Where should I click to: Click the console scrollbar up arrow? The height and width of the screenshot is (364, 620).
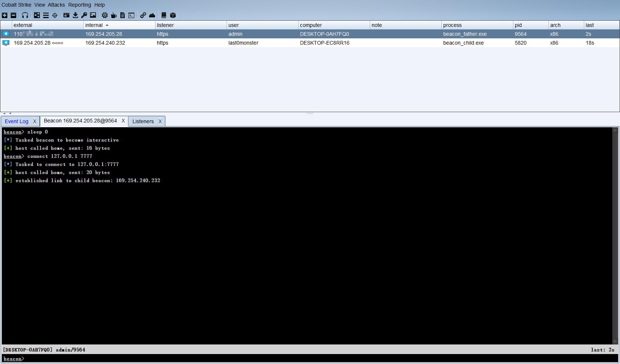pos(615,130)
